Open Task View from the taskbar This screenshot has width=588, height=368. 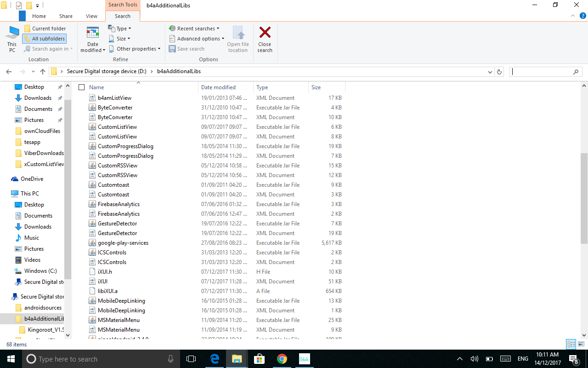point(191,359)
